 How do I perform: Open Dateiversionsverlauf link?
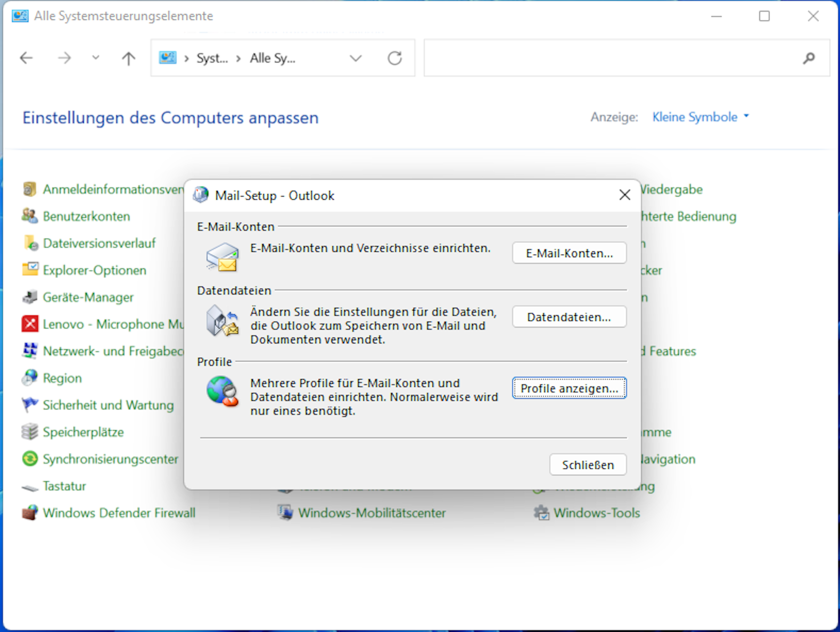coord(99,243)
